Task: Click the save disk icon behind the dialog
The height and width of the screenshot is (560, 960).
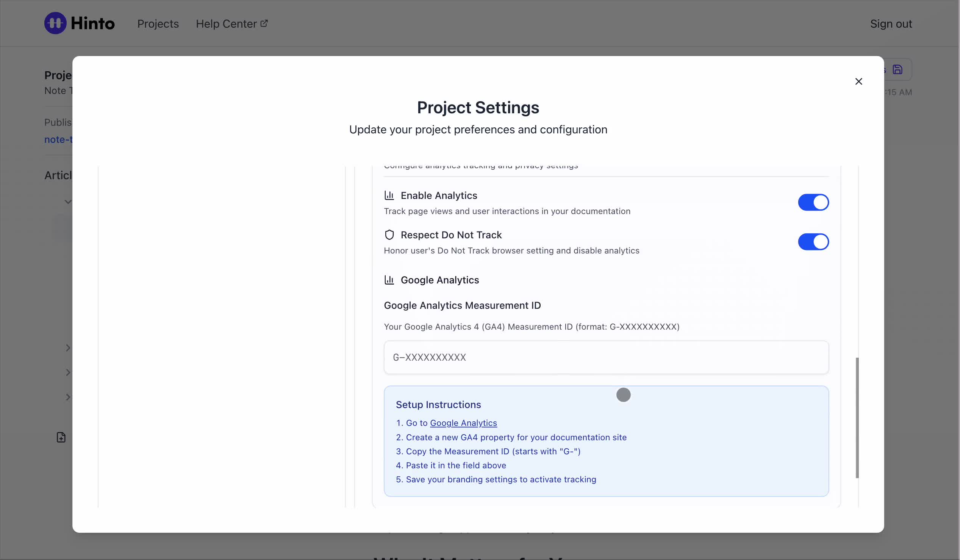Action: tap(897, 70)
